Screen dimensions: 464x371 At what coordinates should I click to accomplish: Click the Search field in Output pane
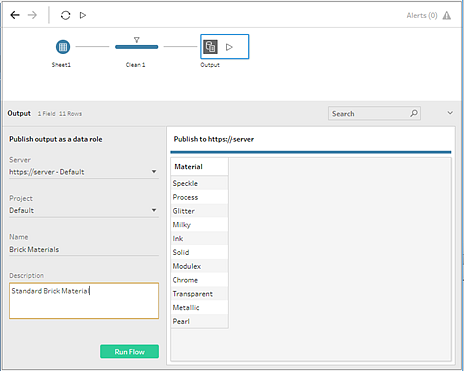click(x=374, y=113)
